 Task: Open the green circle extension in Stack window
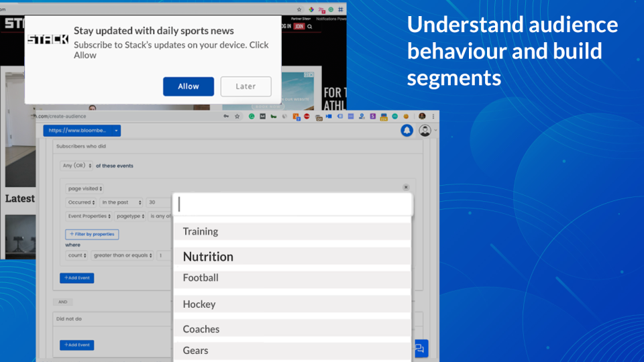coord(331,9)
